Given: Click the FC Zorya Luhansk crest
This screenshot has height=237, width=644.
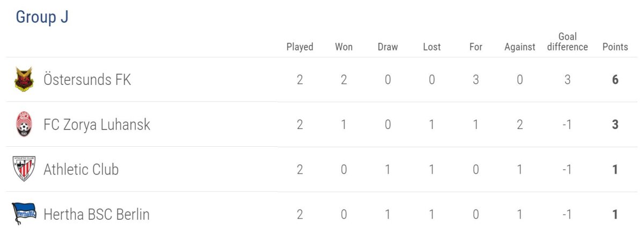Looking at the screenshot, I should 24,124.
